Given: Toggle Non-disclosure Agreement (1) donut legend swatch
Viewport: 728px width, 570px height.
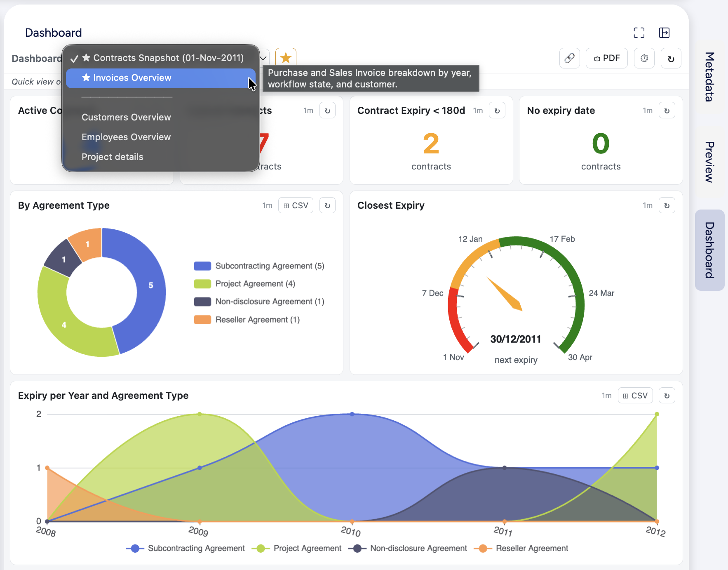Looking at the screenshot, I should [202, 301].
